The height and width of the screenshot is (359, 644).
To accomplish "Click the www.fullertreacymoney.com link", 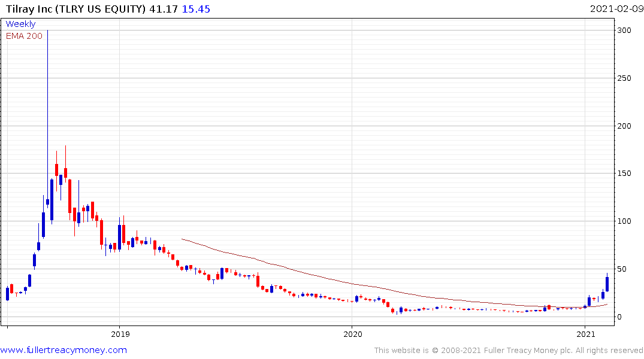I will click(x=64, y=350).
